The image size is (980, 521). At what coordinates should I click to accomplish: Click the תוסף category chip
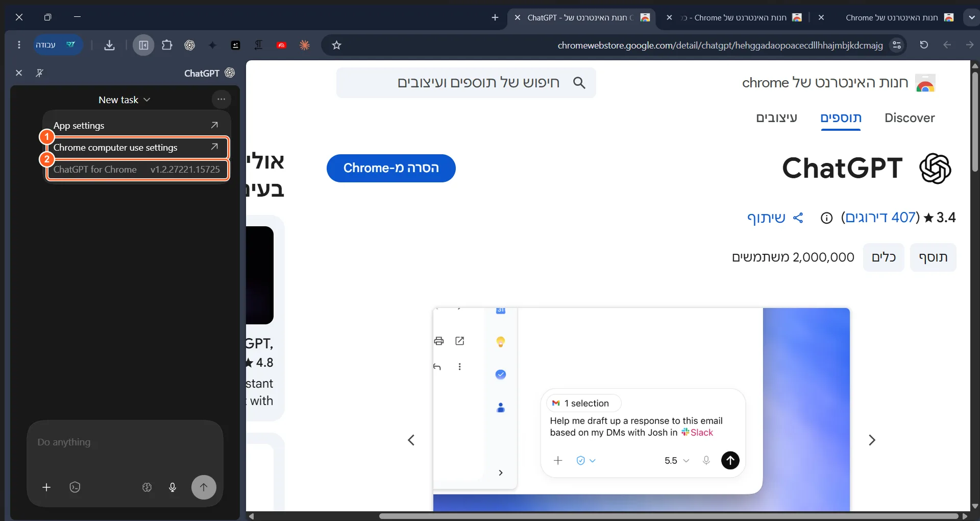(933, 257)
